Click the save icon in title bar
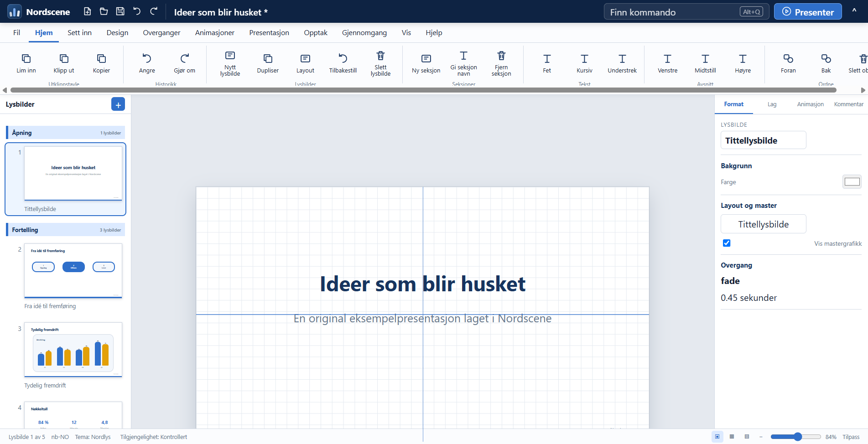Viewport: 868px width, 444px height. tap(120, 11)
